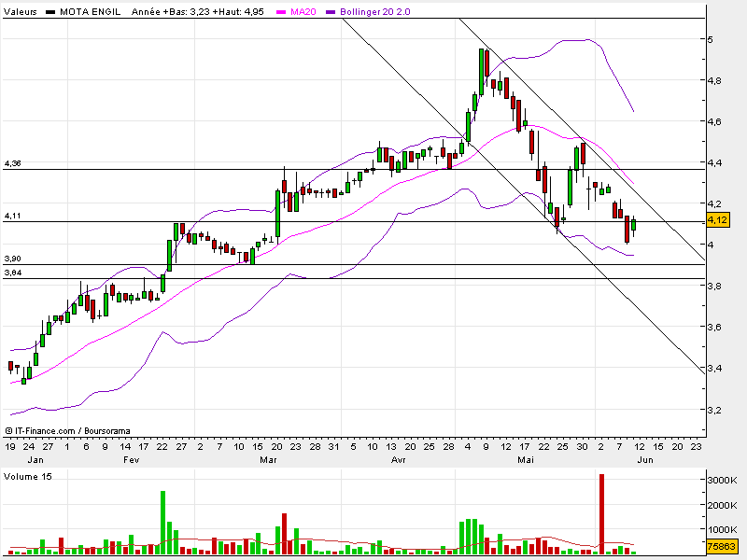Click the 2000K volume axis label
Screen dimensions: 747x560
tap(722, 505)
